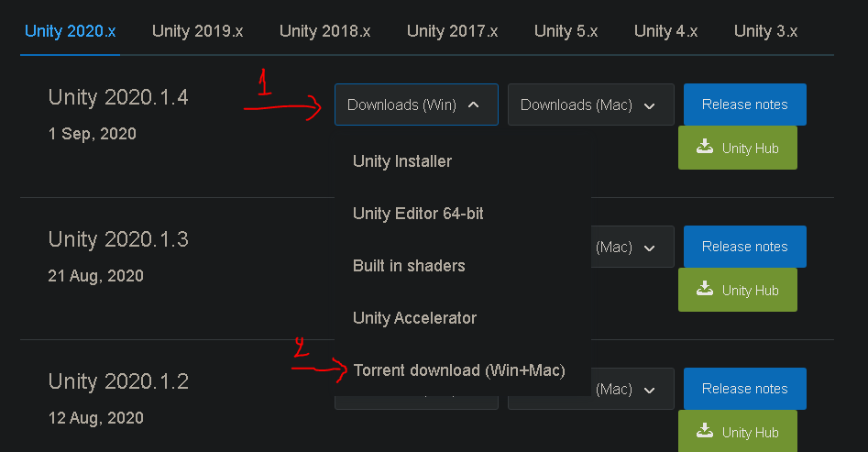Collapse the Downloads (Win) dropdown for 2020.1.4
Screen dimensions: 868x452
[x=415, y=105]
